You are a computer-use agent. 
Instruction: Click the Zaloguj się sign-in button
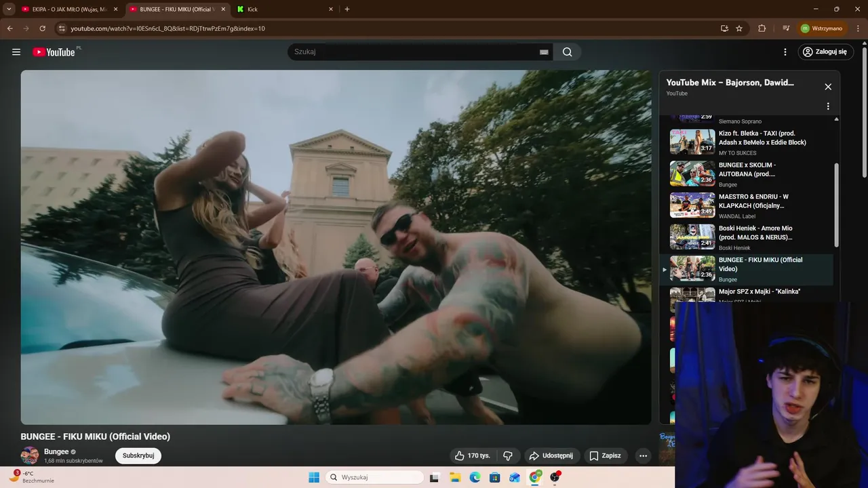(825, 52)
